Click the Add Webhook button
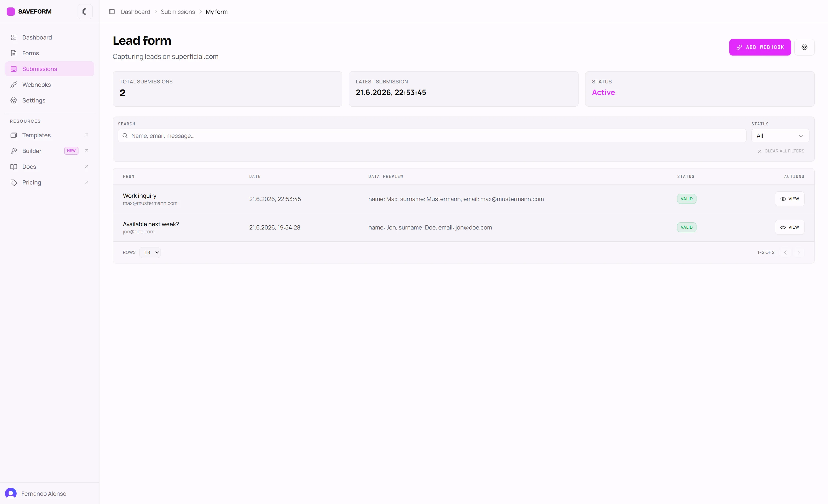 760,48
